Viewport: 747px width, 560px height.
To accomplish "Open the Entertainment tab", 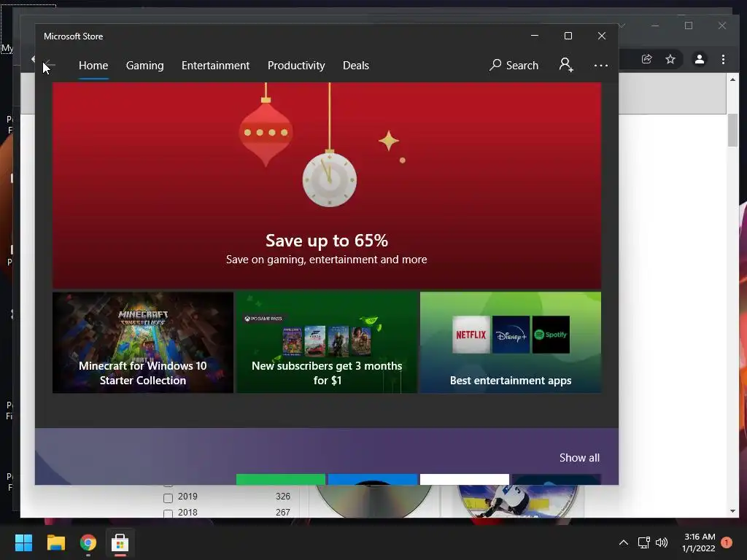I will point(215,65).
